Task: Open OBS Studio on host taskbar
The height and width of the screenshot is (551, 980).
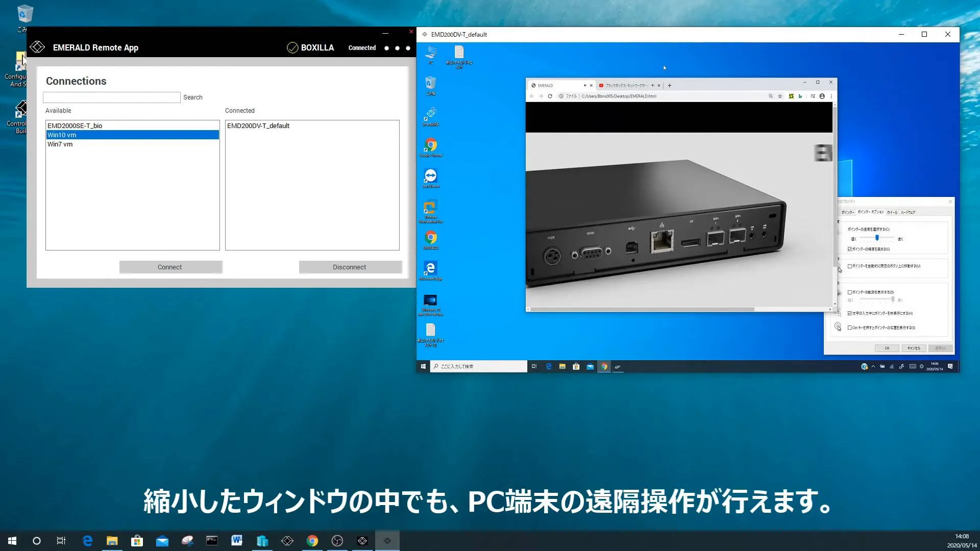Action: tap(337, 541)
